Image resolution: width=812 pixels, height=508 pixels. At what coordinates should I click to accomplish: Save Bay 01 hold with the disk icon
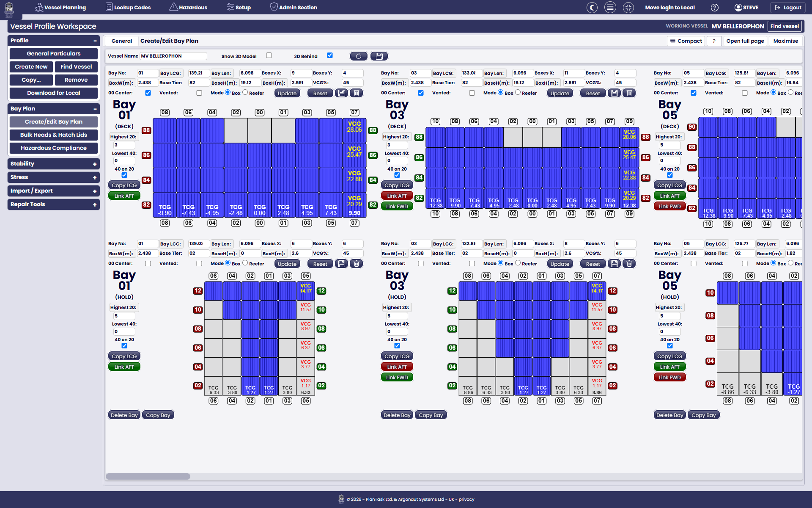(x=342, y=263)
